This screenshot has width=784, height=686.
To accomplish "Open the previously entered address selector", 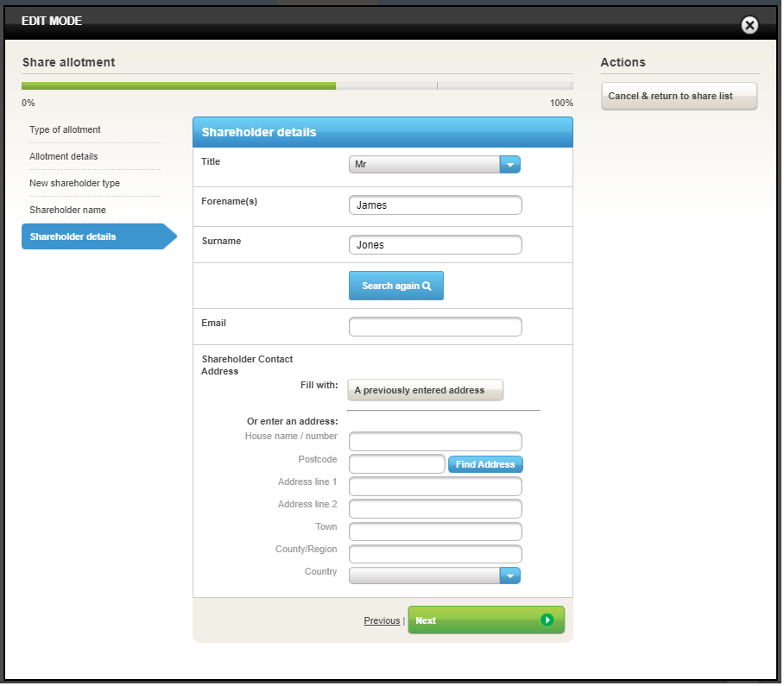I will [425, 390].
